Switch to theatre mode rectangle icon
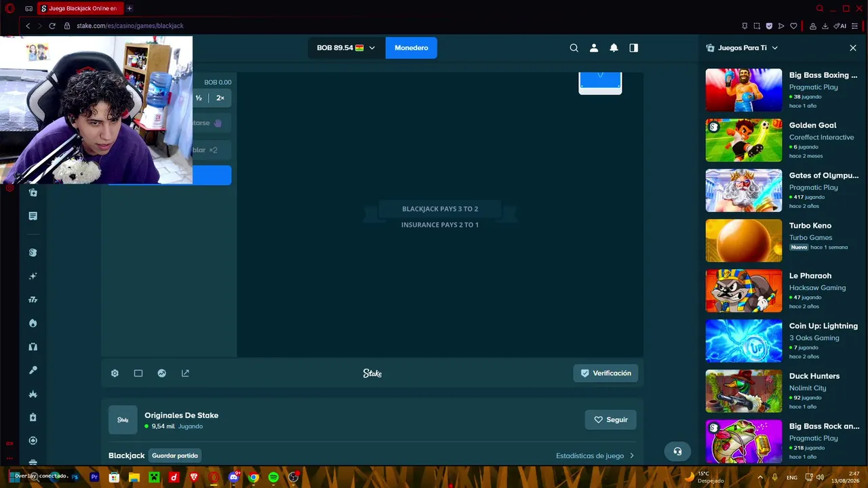 138,373
